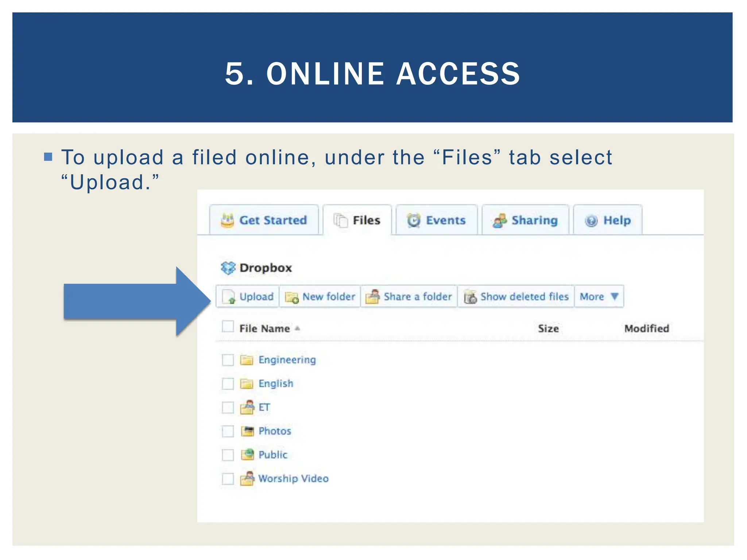Viewport: 747px width, 560px height.
Task: Check the Engineering folder checkbox
Action: (x=228, y=360)
